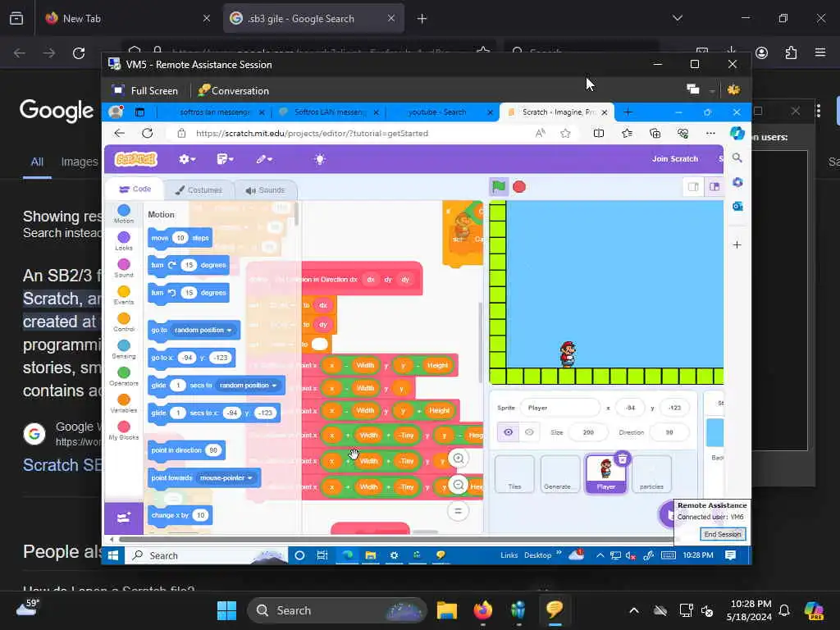Click Edge back arrow in remote session
The height and width of the screenshot is (630, 840).
pos(120,133)
